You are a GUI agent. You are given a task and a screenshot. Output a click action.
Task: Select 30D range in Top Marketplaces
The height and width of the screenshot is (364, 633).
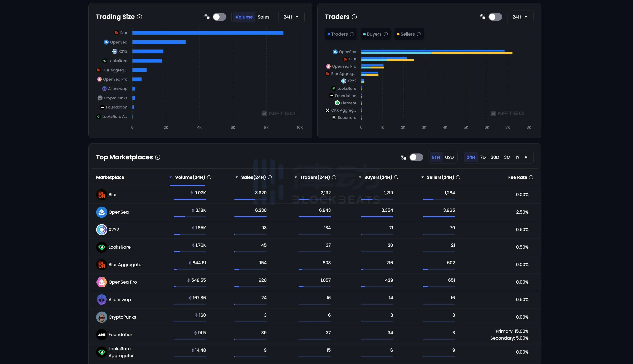pos(495,157)
